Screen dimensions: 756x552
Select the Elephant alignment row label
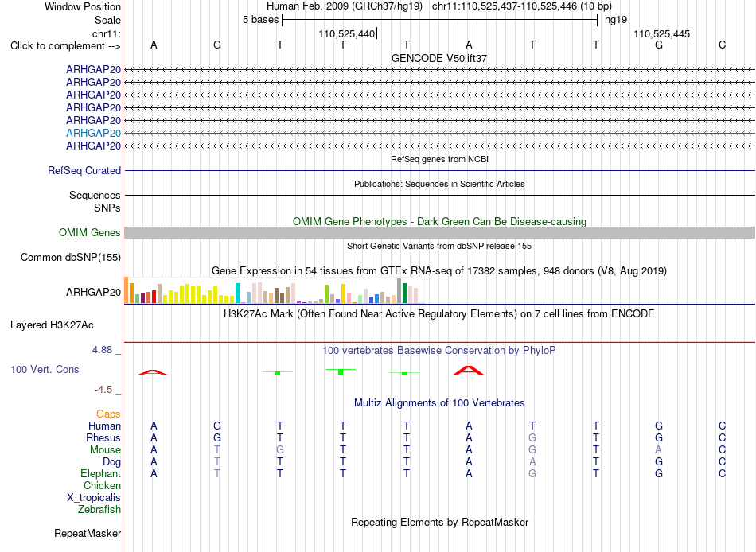101,474
